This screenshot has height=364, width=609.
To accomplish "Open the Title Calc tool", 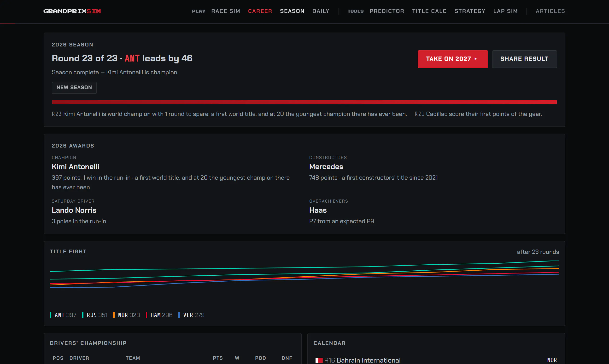I will point(429,11).
